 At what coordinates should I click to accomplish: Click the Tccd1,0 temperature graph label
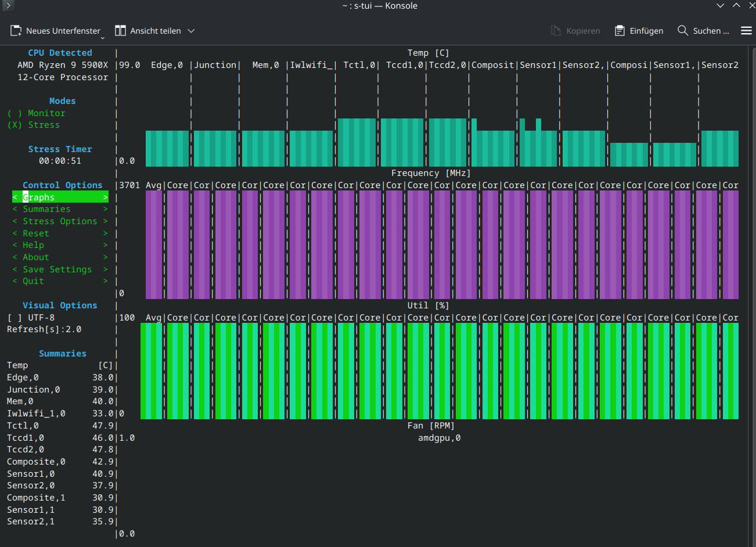(405, 65)
